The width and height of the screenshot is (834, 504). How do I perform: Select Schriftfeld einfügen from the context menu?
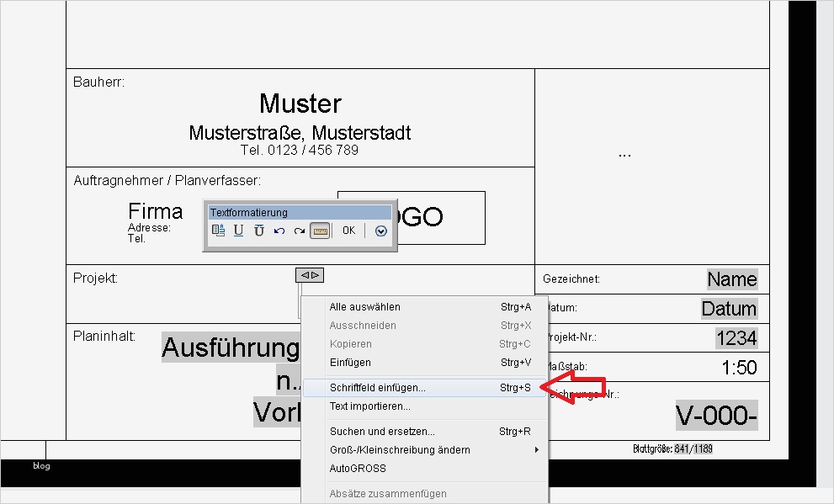click(x=376, y=389)
